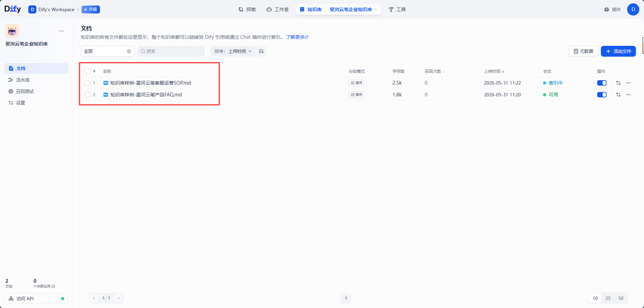Click the 星河云笔企业知识库 name in sidebar

click(x=27, y=44)
